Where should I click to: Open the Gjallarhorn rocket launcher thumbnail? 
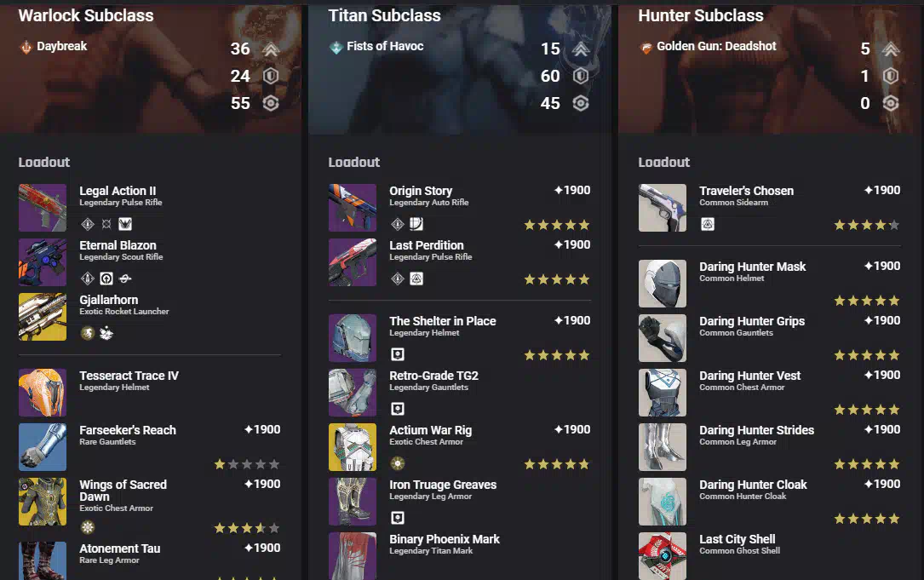[x=43, y=317]
